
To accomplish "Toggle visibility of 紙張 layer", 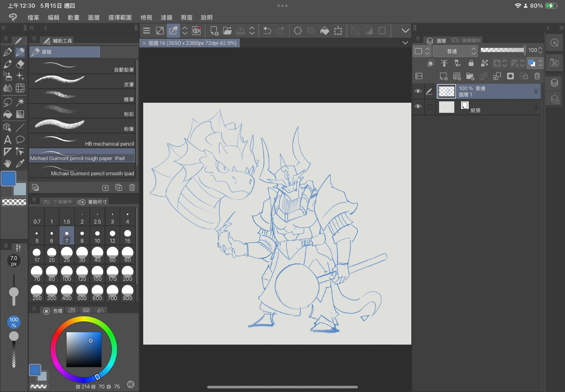I will pos(418,107).
